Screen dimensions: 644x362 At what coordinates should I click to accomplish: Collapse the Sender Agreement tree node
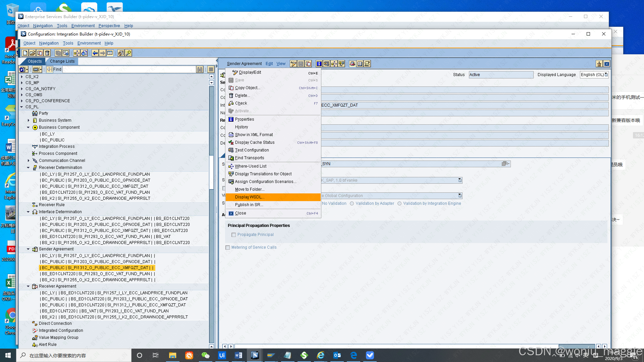coord(28,249)
